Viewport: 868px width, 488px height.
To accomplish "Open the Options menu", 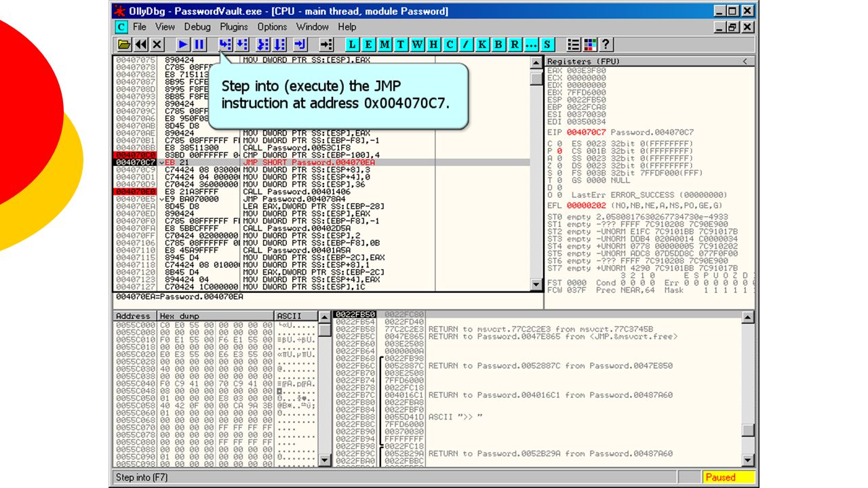I will click(x=272, y=27).
